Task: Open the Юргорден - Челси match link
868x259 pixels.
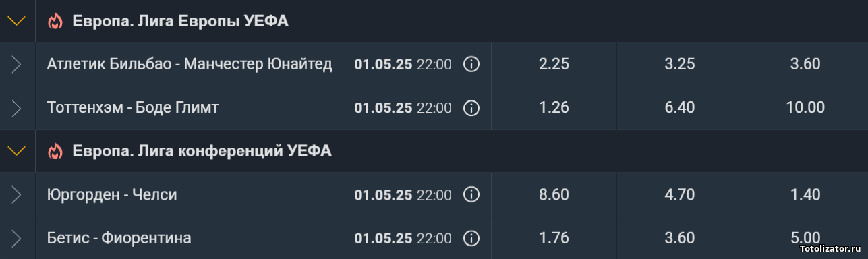Action: tap(112, 195)
